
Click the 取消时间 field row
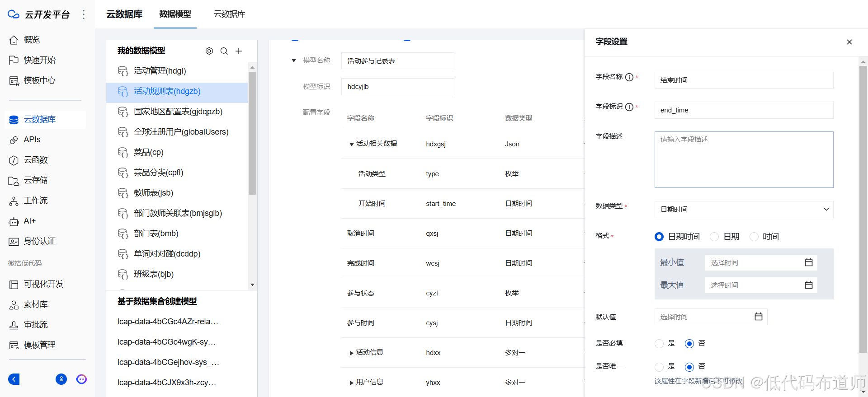click(462, 234)
